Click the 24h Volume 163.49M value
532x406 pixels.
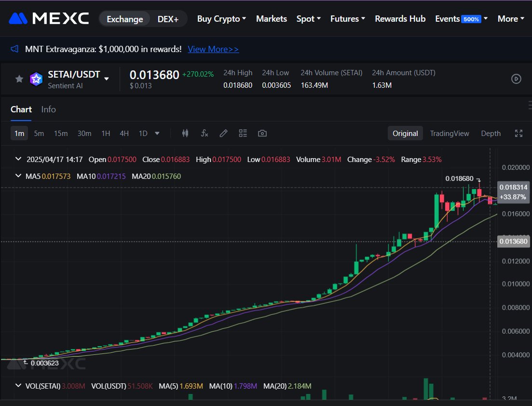point(314,85)
